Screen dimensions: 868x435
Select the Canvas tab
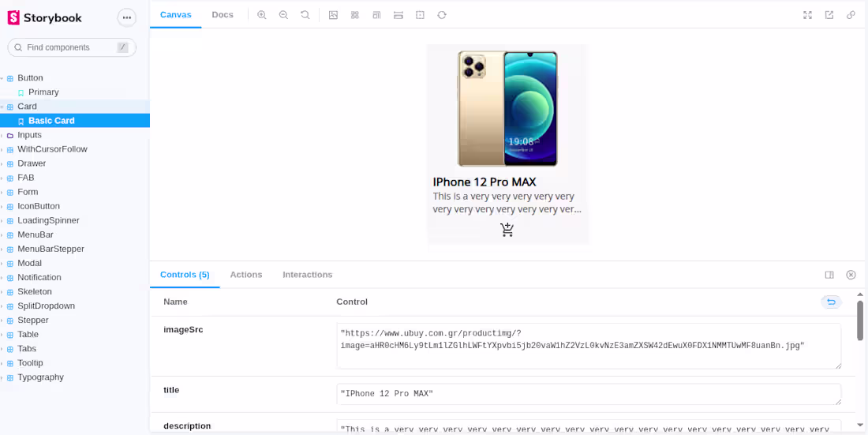175,15
